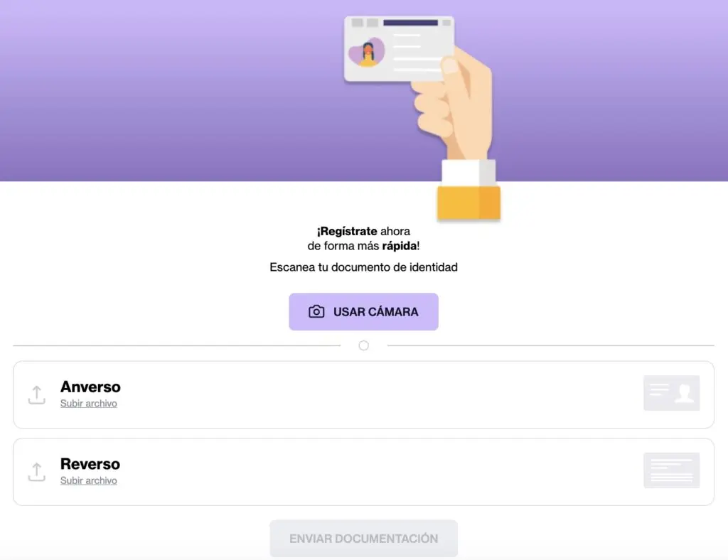Image resolution: width=728 pixels, height=560 pixels.
Task: Click the camera icon in USAR CÁMARA
Action: [316, 312]
